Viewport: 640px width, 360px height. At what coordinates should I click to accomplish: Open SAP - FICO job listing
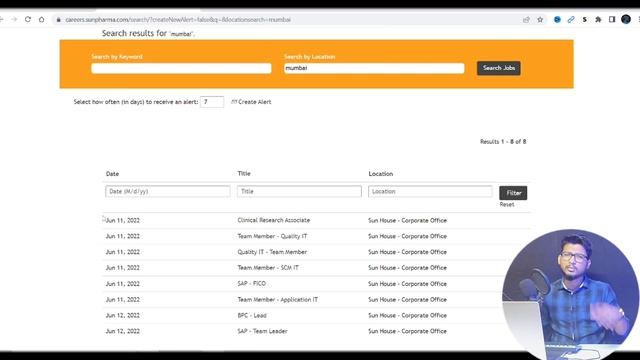[251, 283]
